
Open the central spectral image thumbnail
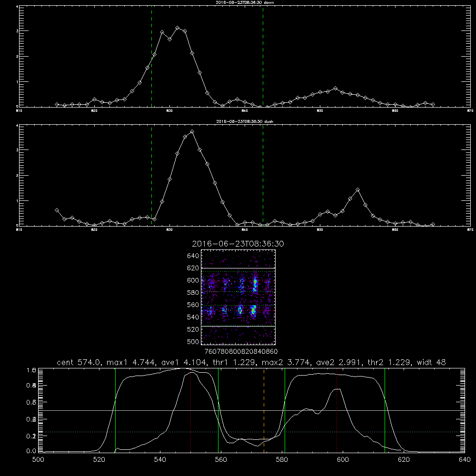(x=238, y=297)
